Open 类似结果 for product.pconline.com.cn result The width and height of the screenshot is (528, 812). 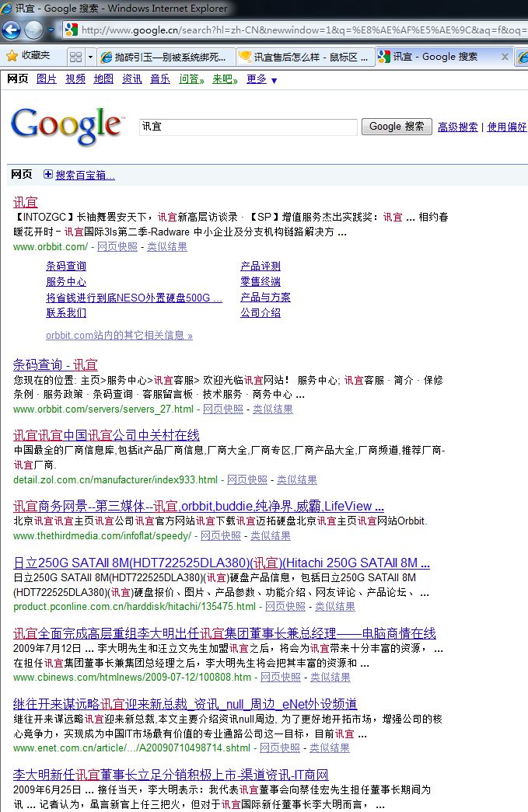[335, 606]
